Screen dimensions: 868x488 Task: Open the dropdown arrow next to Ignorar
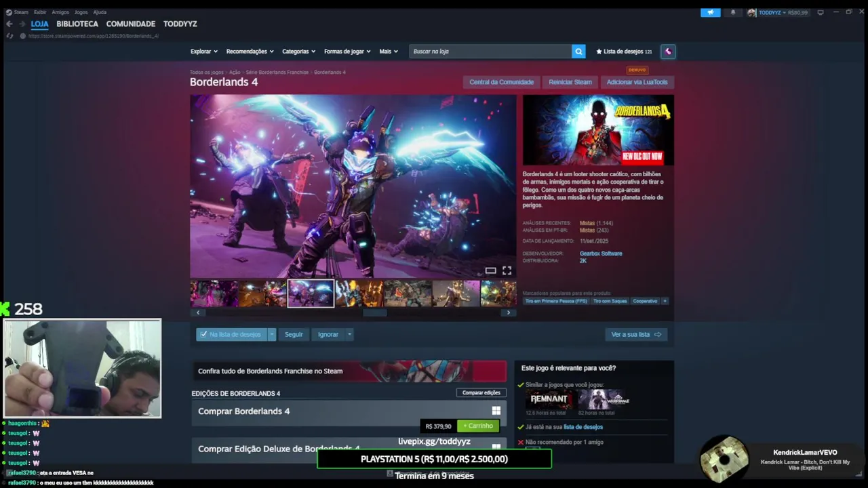350,334
